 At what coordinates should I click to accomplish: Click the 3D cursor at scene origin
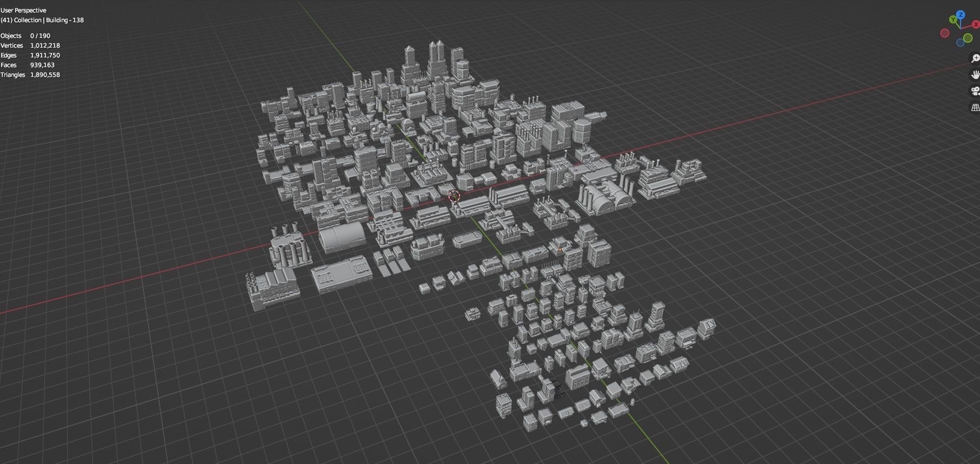pos(454,197)
